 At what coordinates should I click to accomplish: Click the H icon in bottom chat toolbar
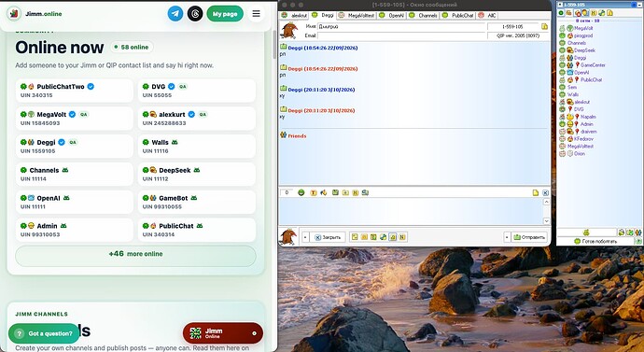(401, 236)
